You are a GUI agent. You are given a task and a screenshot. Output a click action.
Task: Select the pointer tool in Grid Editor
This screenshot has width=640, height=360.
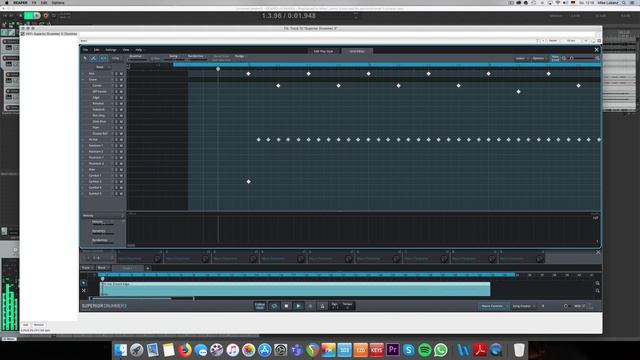coord(85,58)
